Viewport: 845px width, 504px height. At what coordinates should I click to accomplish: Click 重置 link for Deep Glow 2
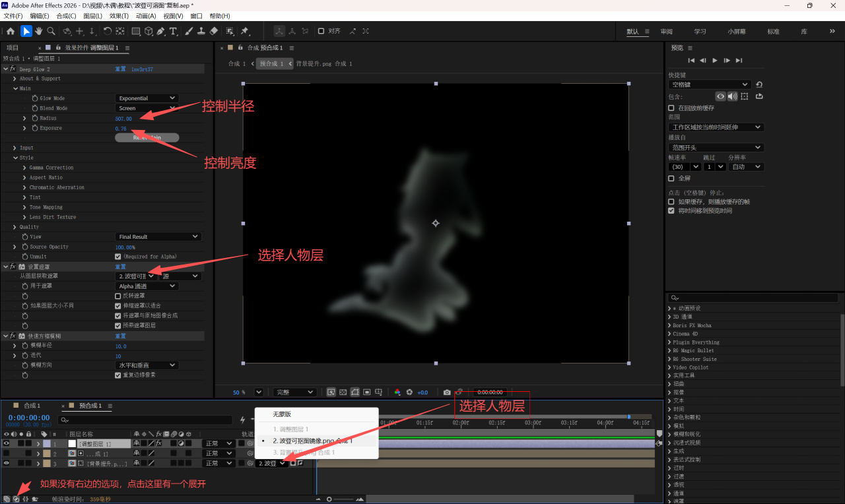tap(120, 69)
